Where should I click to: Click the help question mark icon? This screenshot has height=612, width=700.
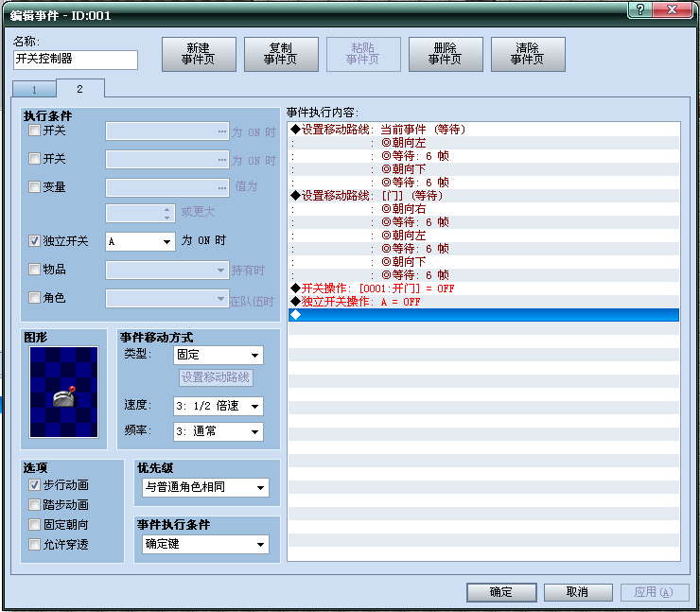coord(641,9)
